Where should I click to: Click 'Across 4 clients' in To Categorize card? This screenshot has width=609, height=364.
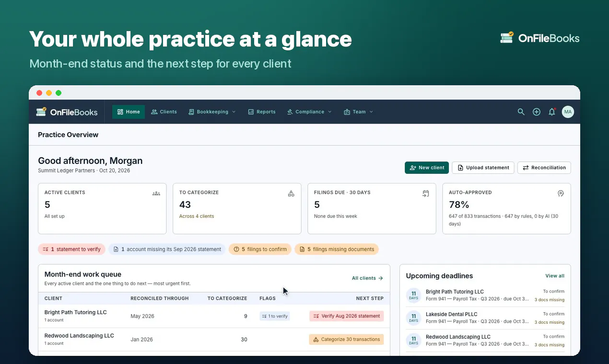click(x=197, y=216)
